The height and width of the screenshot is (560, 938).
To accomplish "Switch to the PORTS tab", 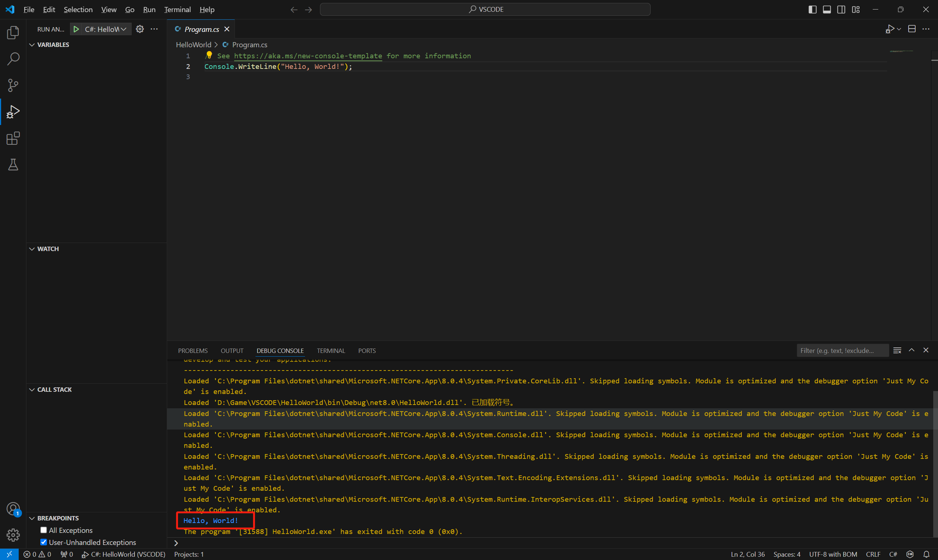I will click(x=367, y=351).
